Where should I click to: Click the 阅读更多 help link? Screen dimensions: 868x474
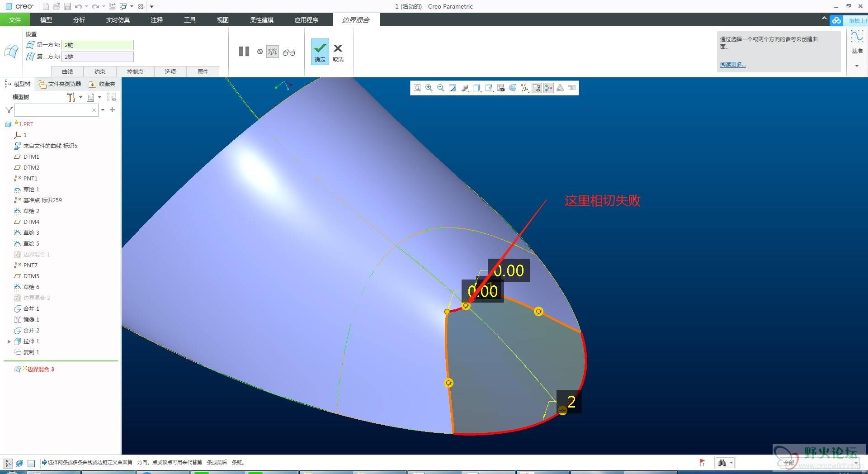pyautogui.click(x=733, y=65)
